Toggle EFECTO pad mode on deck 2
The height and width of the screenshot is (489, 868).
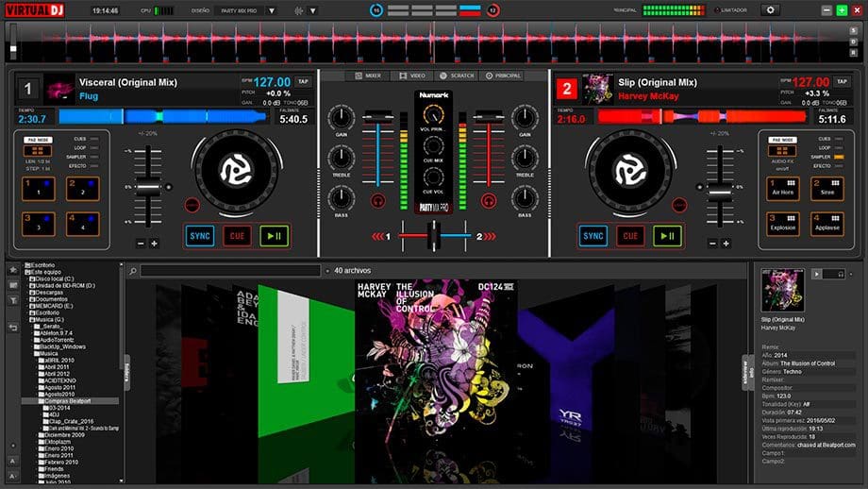(839, 165)
